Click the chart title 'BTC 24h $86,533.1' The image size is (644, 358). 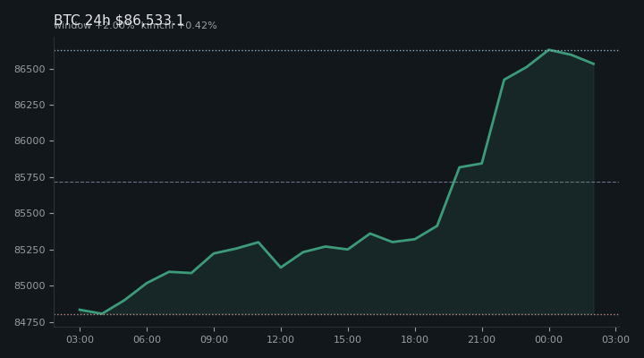tap(119, 20)
